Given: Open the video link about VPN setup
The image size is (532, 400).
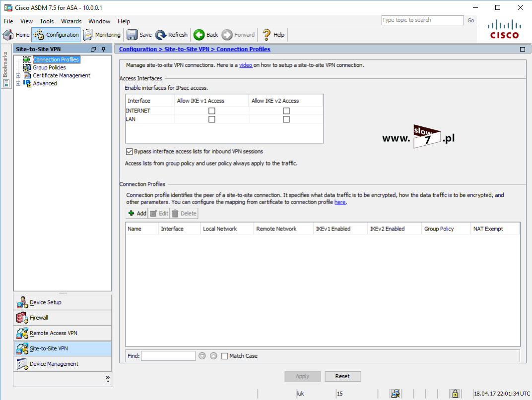Looking at the screenshot, I should point(246,65).
